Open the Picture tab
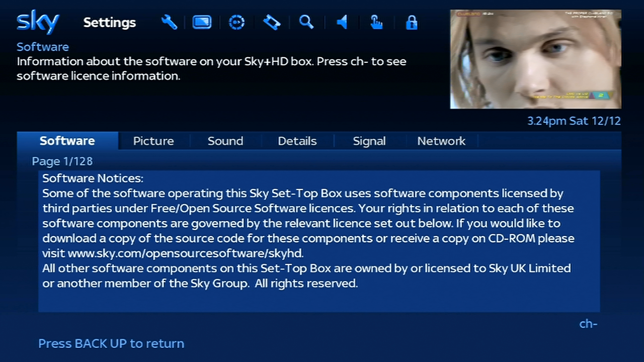644x362 pixels. pos(153,141)
